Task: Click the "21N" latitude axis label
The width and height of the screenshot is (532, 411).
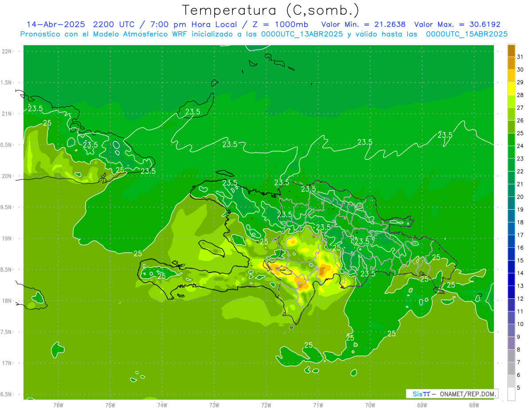Action: point(8,114)
